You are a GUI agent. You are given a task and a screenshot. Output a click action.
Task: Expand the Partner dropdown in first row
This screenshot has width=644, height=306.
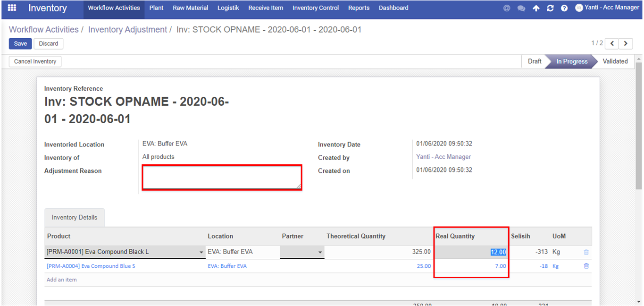(x=320, y=253)
